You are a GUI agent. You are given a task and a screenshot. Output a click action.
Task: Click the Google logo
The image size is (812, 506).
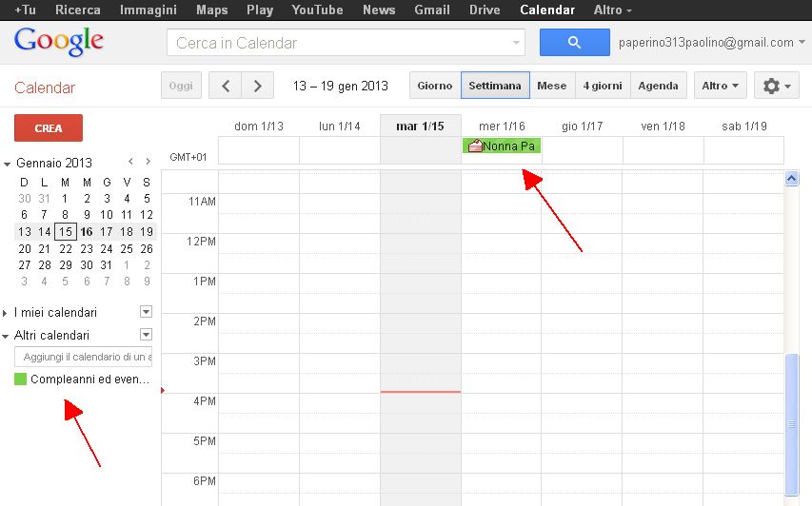point(59,42)
